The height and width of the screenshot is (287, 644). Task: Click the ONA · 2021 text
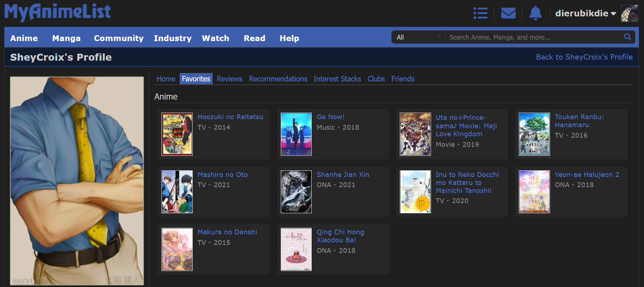[336, 185]
